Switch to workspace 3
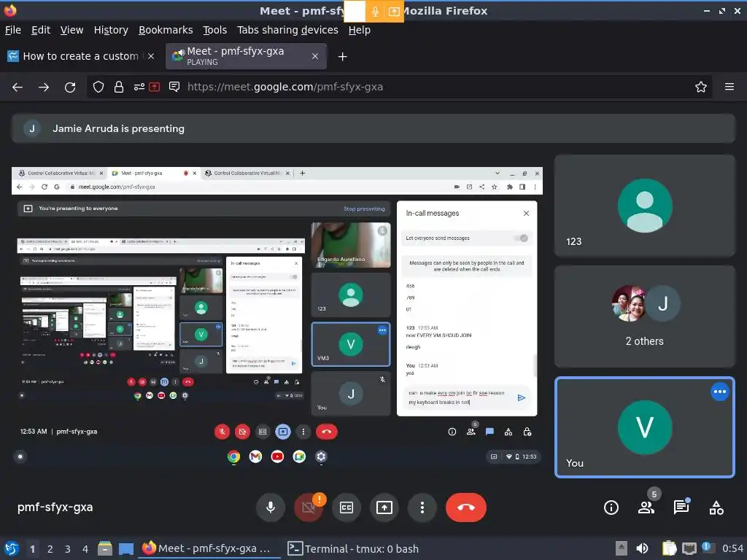Image resolution: width=747 pixels, height=560 pixels. click(x=68, y=549)
